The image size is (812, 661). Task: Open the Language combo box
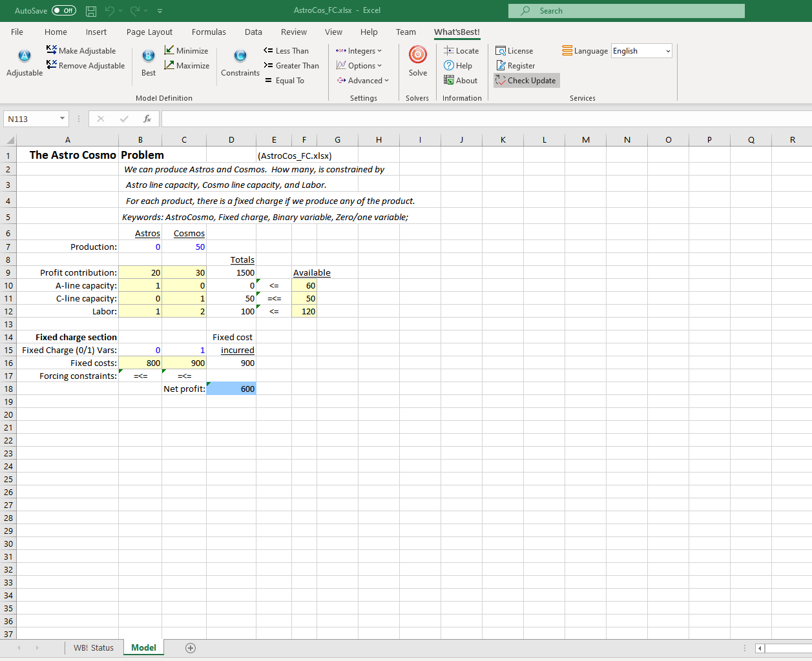click(641, 51)
